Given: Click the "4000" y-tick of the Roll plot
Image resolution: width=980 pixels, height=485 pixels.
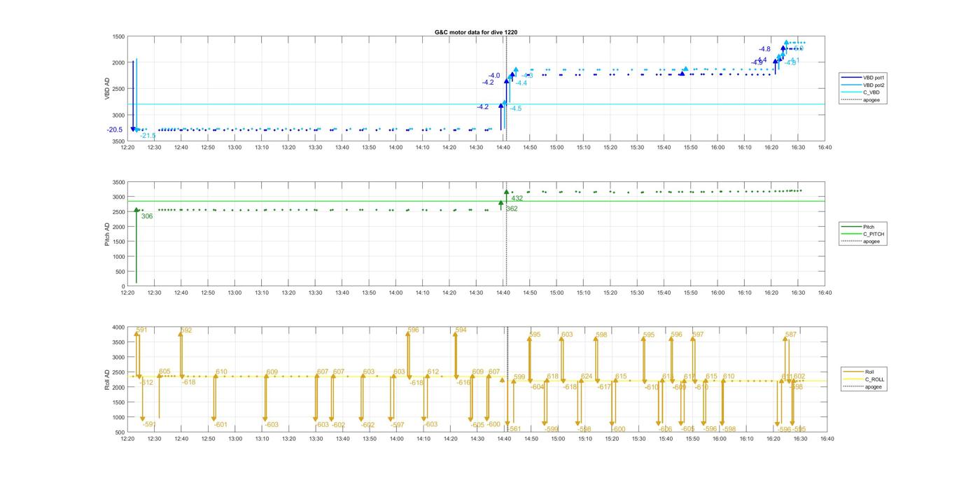Looking at the screenshot, I should click(118, 328).
